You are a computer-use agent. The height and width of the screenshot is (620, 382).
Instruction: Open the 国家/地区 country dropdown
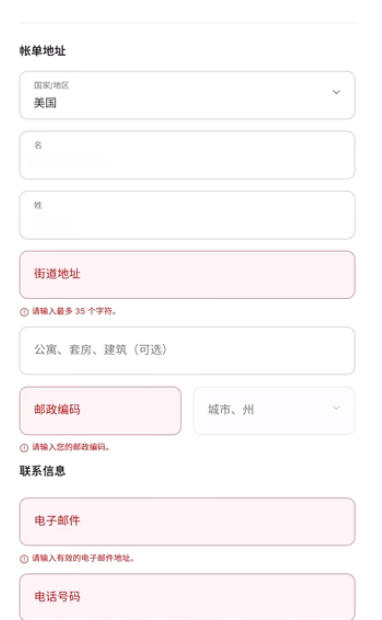[x=187, y=95]
